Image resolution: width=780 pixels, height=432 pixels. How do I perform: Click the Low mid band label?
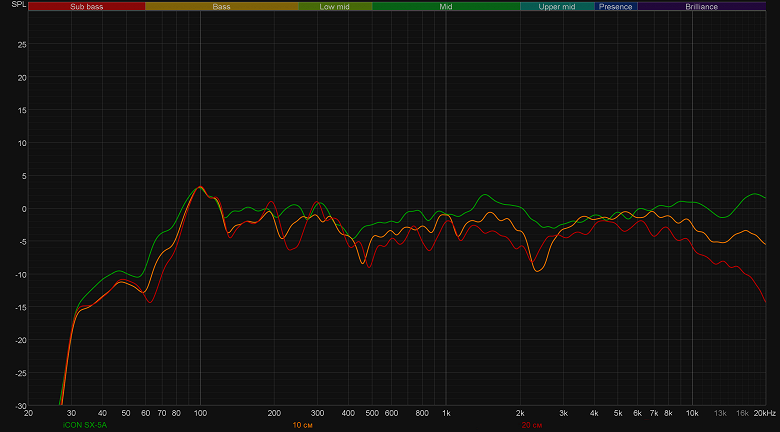[x=335, y=6]
